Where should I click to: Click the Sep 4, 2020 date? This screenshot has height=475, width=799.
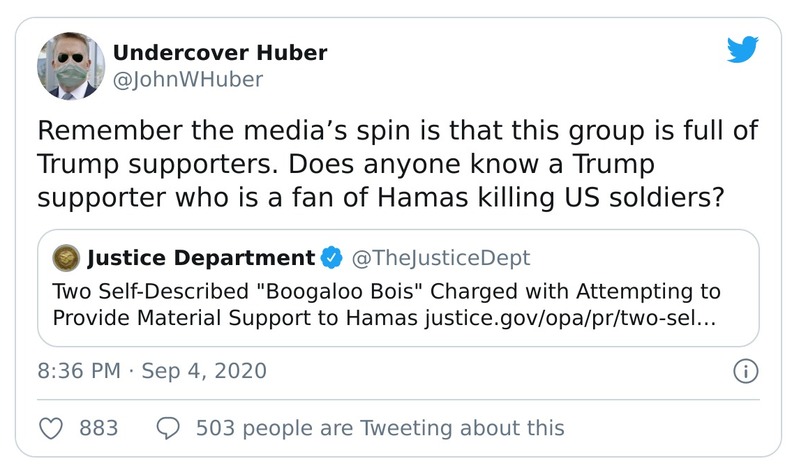204,371
